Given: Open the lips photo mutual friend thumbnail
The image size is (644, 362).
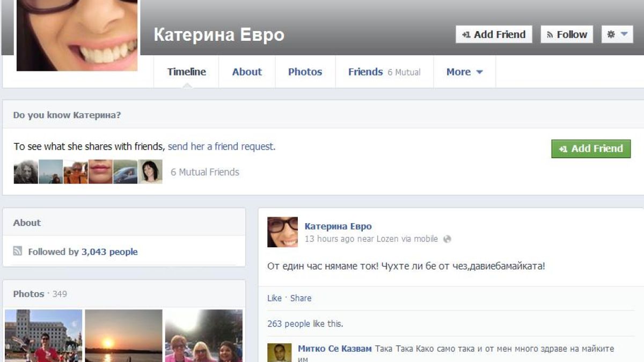Looking at the screenshot, I should [100, 172].
